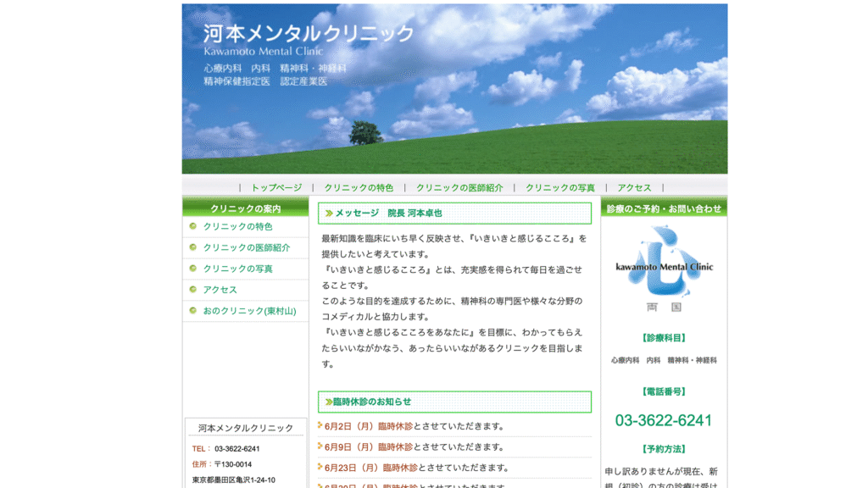
Task: Open おのクリニック(東村山) sidebar link
Action: click(250, 310)
